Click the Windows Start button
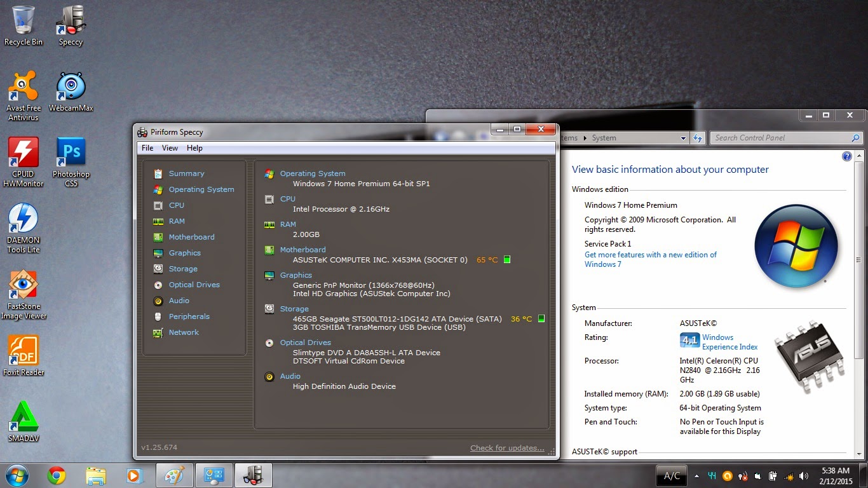 pos(17,475)
